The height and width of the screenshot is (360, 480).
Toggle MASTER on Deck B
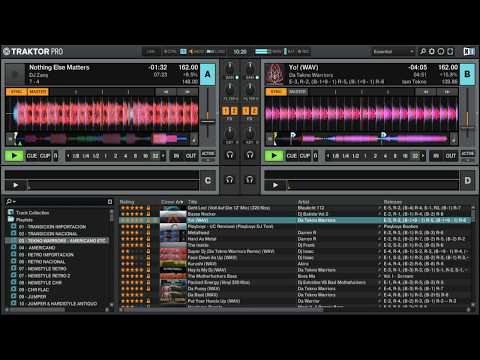point(297,92)
